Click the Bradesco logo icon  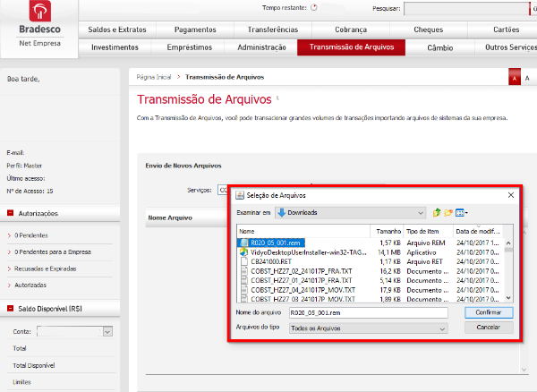point(40,11)
